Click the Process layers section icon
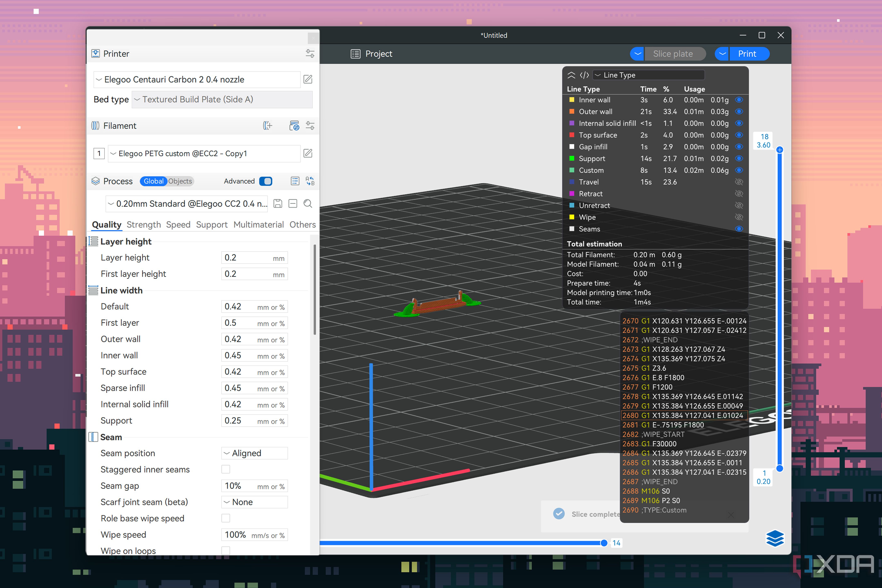The image size is (882, 588). 96,181
